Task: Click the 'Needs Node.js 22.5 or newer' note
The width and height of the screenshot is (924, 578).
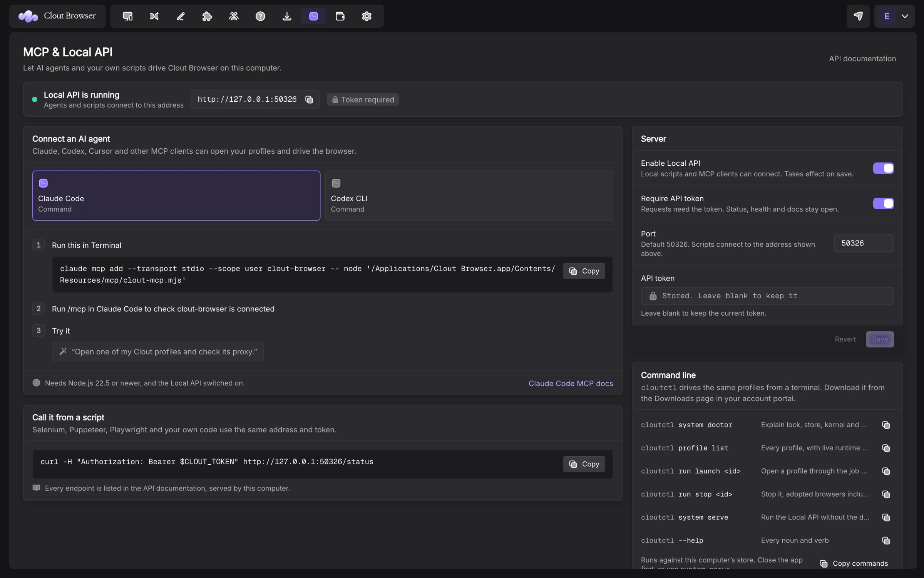Action: 145,383
